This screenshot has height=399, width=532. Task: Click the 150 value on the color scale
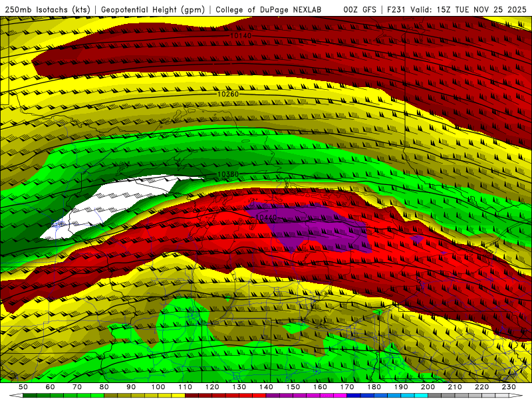pos(293,387)
